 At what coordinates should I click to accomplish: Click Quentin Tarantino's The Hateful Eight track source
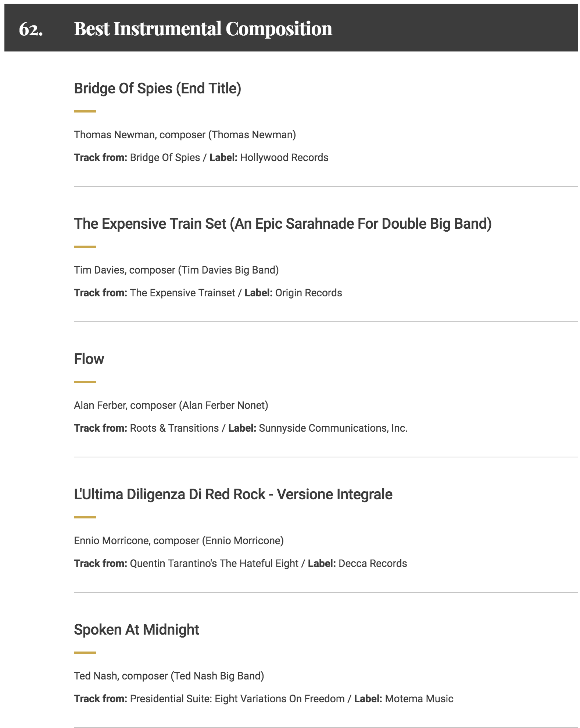click(214, 564)
